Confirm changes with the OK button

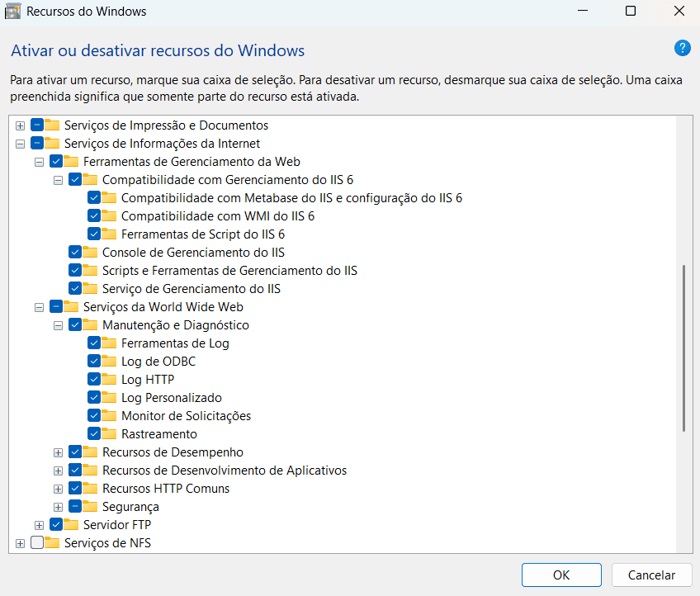(x=561, y=575)
